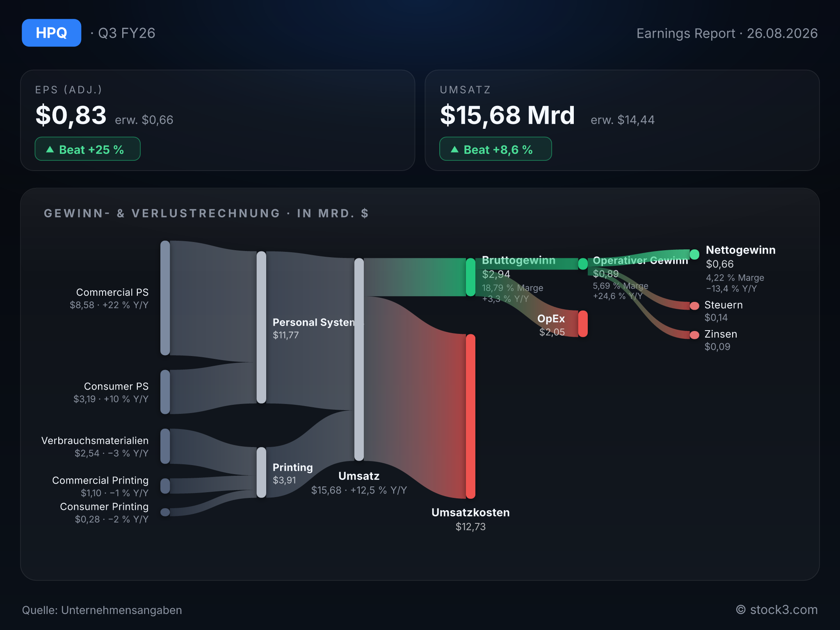Click the 'Quelle: Unternehmensangaben' source note
The height and width of the screenshot is (630, 840).
[102, 610]
